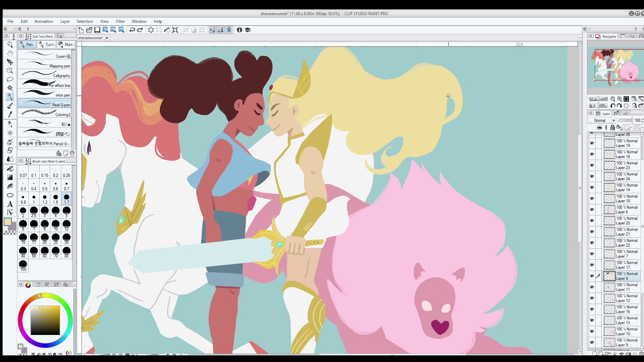Image resolution: width=644 pixels, height=362 pixels.
Task: Select the Lasso selection tool
Action: pyautogui.click(x=10, y=79)
